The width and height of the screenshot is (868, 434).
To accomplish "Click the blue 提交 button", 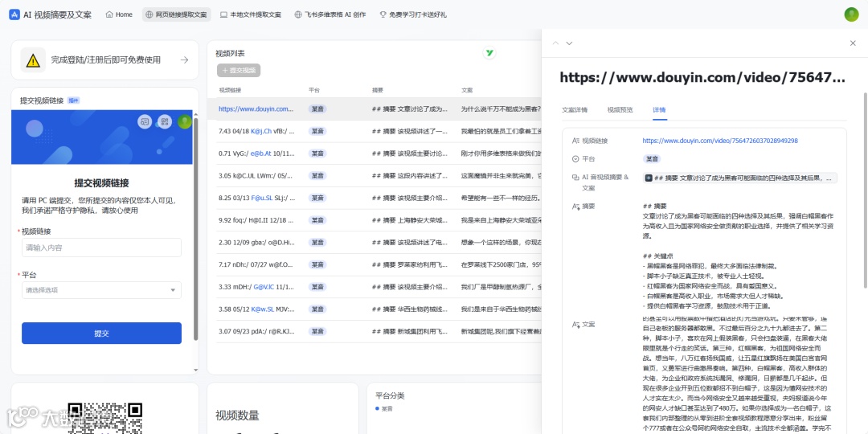I will point(101,334).
